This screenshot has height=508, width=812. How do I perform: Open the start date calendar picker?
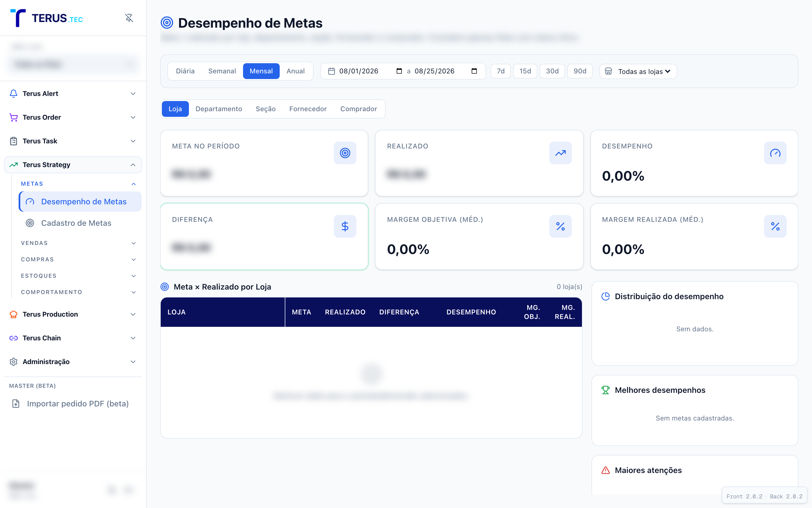pos(399,71)
